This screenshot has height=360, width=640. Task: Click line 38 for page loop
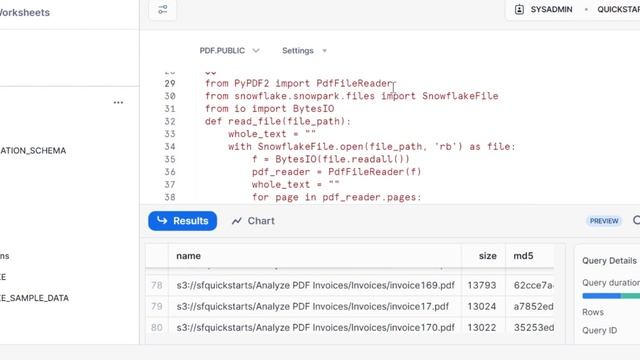pyautogui.click(x=336, y=197)
